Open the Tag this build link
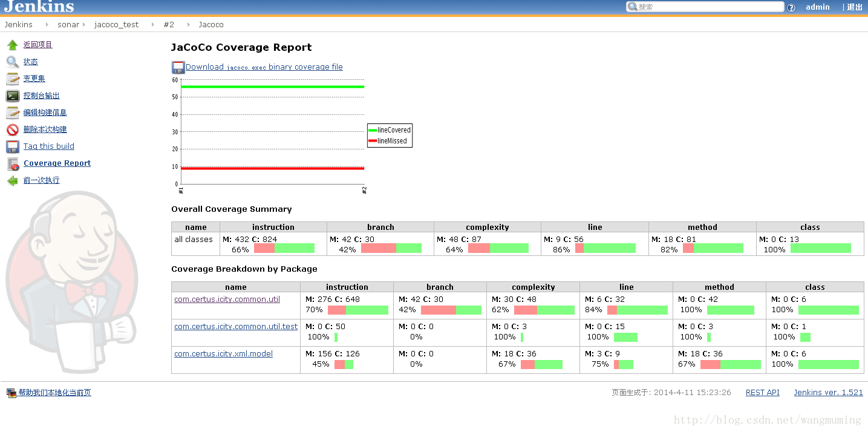868x432 pixels. pos(49,146)
